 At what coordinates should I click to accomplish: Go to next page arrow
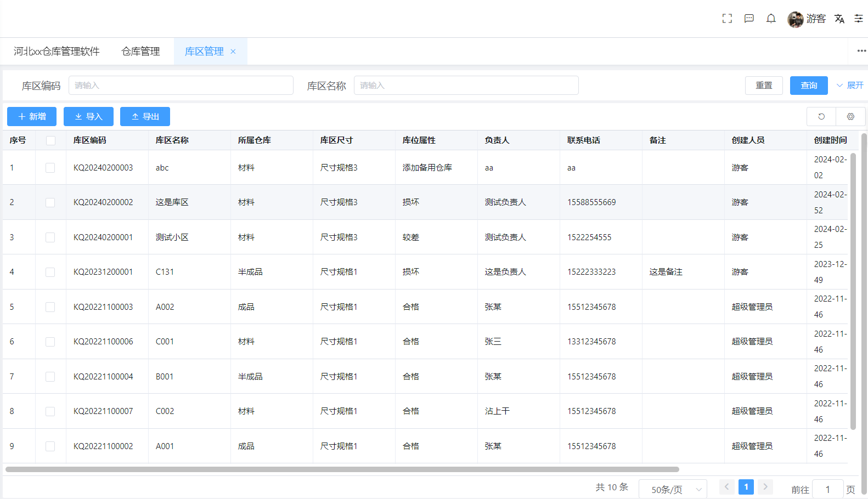coord(765,487)
